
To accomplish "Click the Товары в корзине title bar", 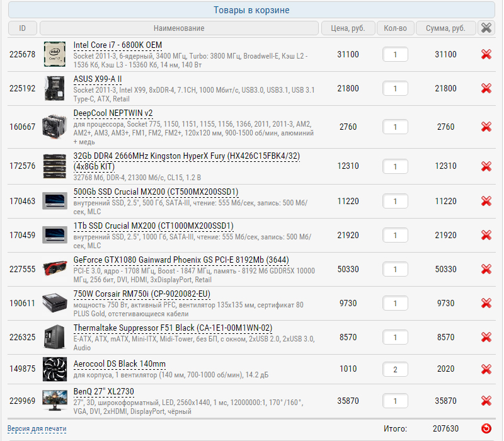I will tap(251, 10).
